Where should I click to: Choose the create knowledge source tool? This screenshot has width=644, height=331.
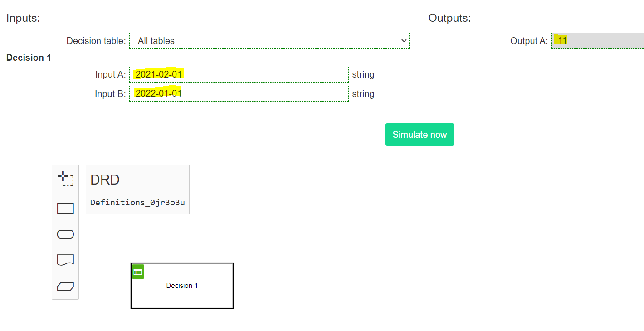(65, 260)
